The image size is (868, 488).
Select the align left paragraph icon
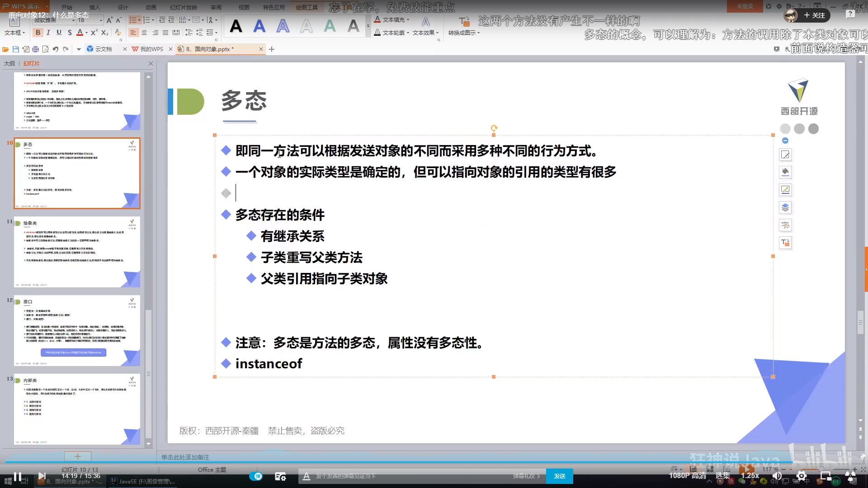(133, 33)
